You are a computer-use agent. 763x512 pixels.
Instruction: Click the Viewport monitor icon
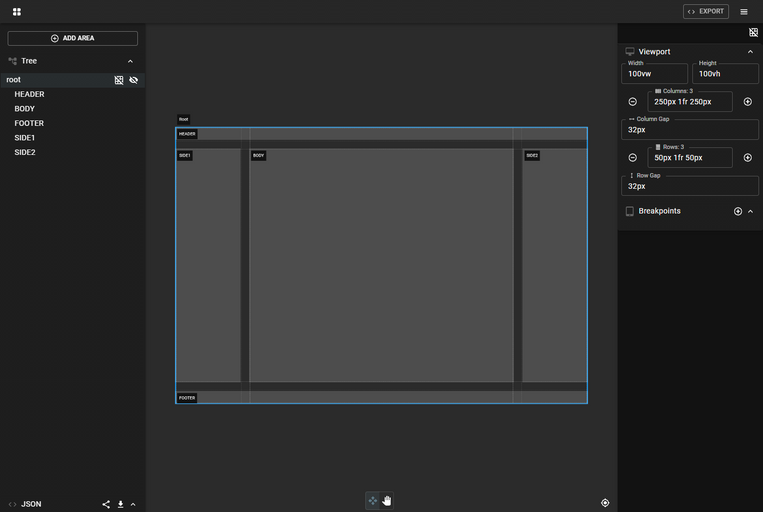[x=630, y=52]
